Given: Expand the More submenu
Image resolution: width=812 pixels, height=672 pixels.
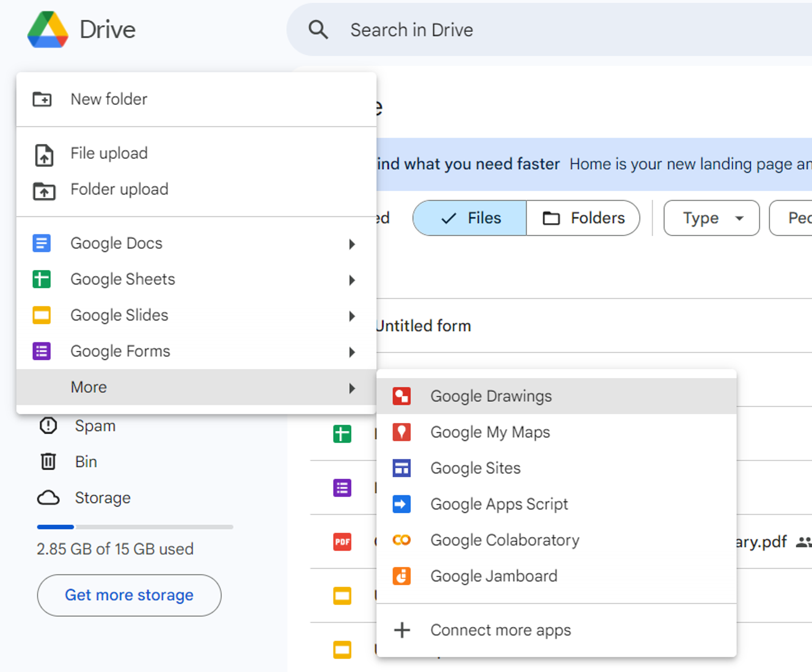Looking at the screenshot, I should [x=197, y=387].
